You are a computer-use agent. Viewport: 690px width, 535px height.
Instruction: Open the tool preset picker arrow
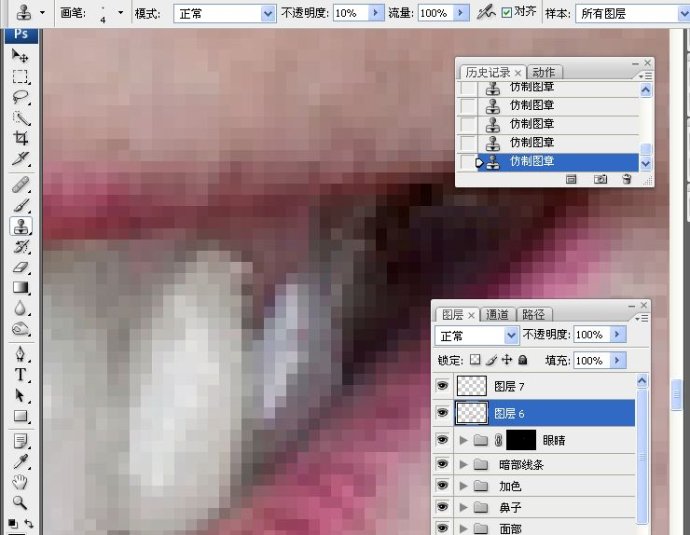pos(42,13)
